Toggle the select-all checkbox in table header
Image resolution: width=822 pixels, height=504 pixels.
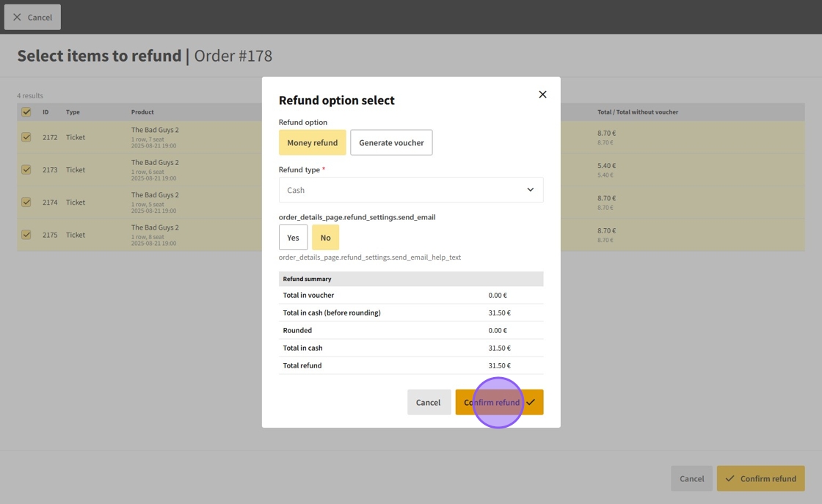pos(26,112)
